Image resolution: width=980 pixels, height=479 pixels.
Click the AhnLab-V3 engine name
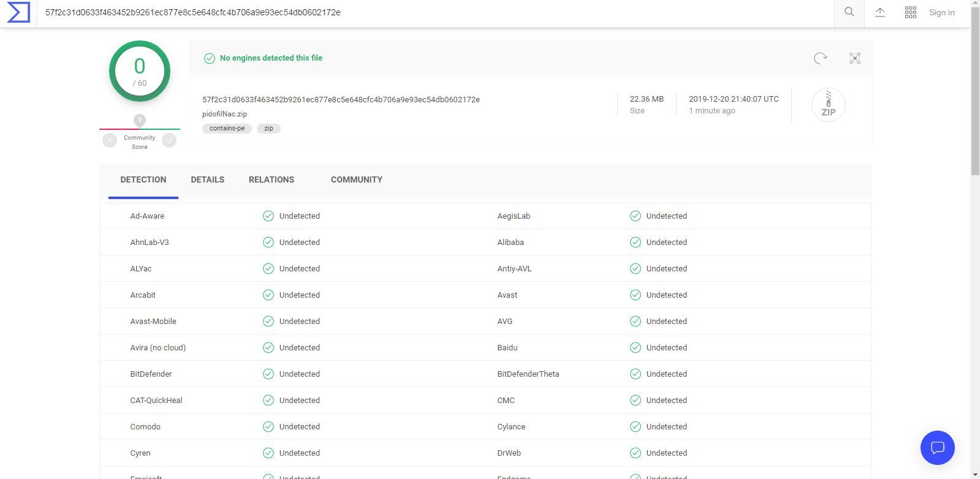pyautogui.click(x=150, y=243)
